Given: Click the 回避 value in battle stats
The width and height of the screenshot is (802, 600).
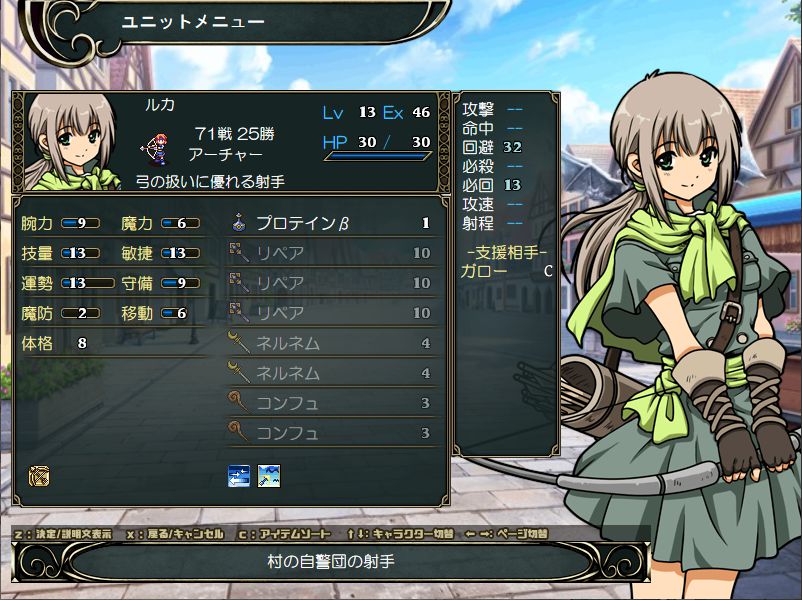Looking at the screenshot, I should (512, 147).
